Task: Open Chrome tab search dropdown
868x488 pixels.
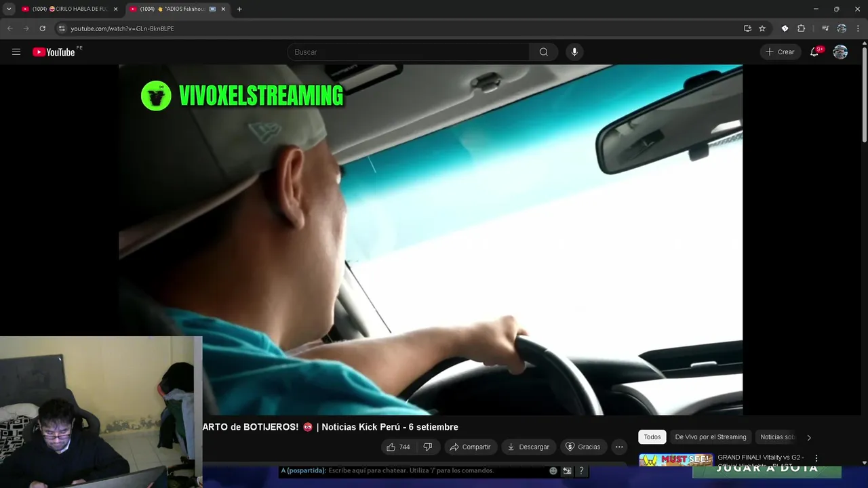Action: click(9, 9)
